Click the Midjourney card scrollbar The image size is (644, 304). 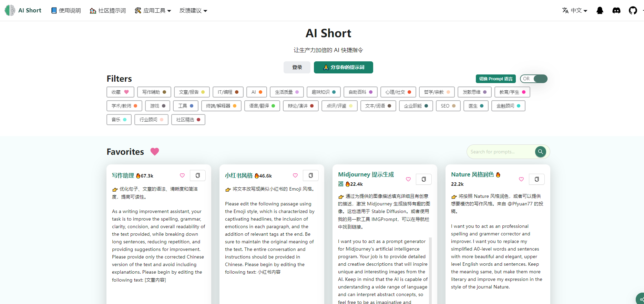(430, 271)
